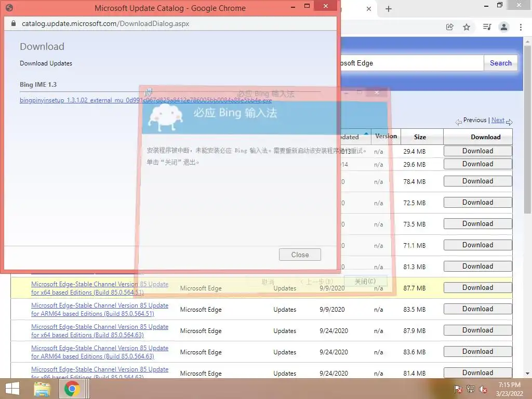
Task: Download the 87.9 MB update
Action: (478, 330)
